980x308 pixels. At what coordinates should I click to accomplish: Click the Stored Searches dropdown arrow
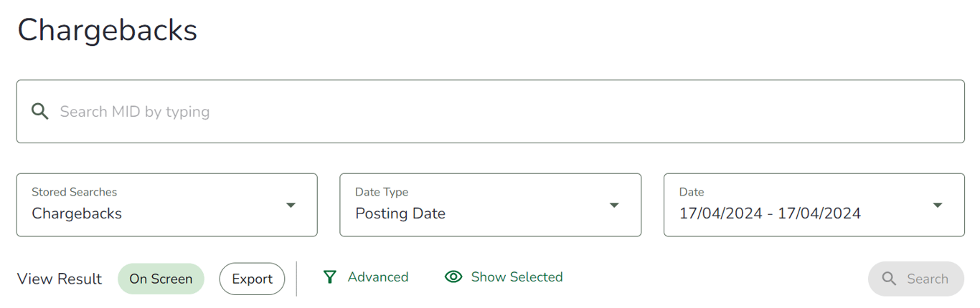click(291, 206)
